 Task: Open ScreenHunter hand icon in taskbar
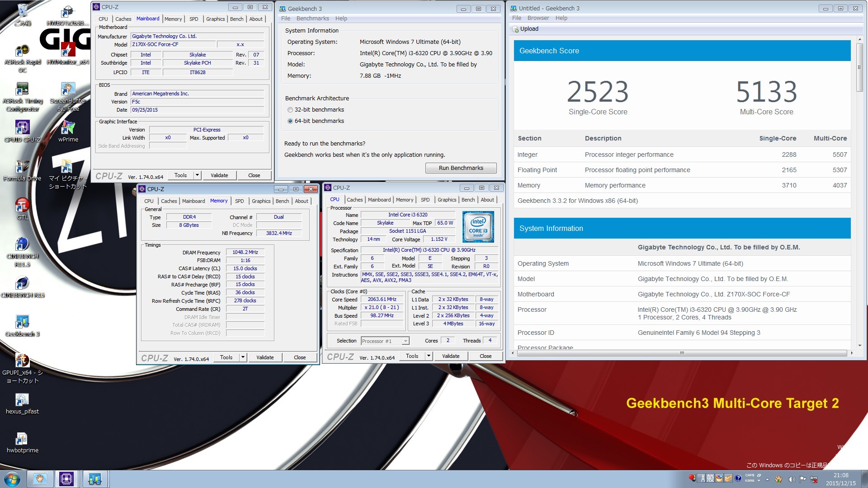click(x=40, y=479)
